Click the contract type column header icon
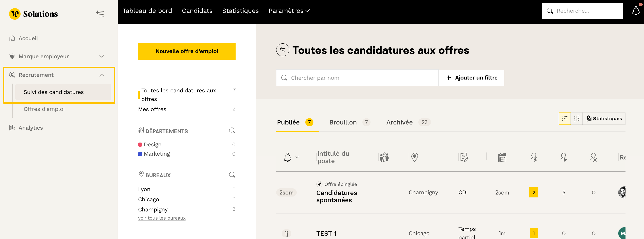The image size is (644, 239). (x=464, y=157)
